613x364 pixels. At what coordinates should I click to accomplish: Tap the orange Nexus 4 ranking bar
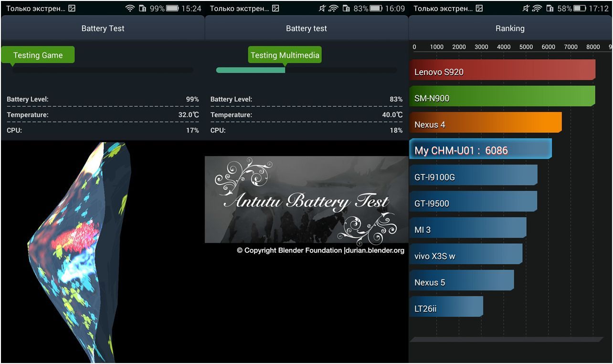485,123
